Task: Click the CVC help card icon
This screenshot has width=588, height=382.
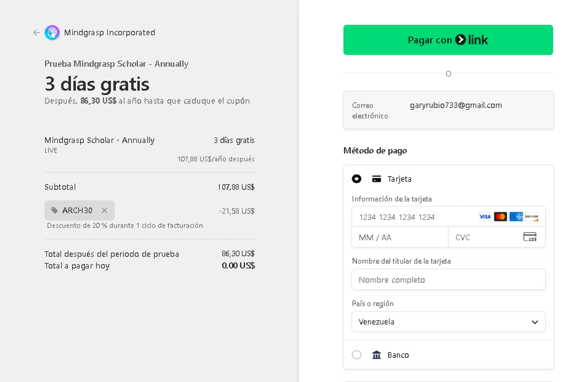Action: [x=530, y=237]
